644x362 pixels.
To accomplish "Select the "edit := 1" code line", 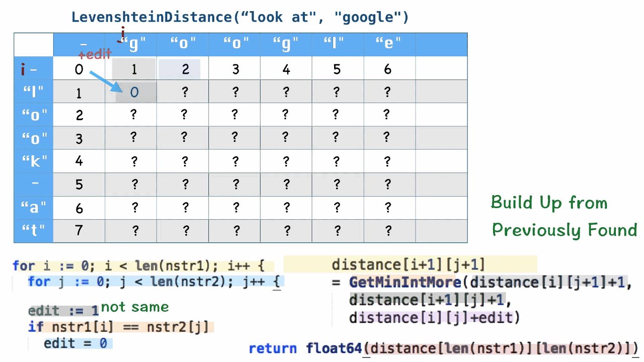I will coord(63,311).
